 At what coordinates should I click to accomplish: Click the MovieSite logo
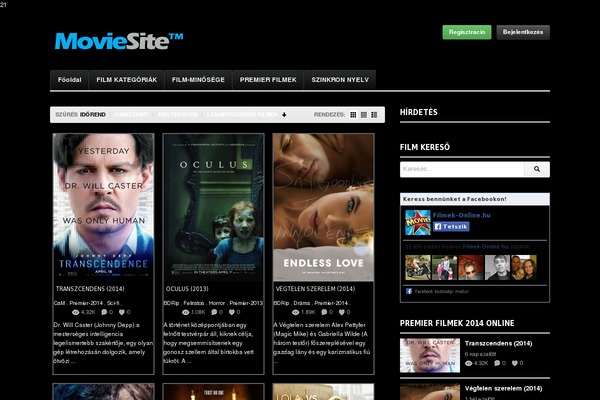tap(119, 41)
